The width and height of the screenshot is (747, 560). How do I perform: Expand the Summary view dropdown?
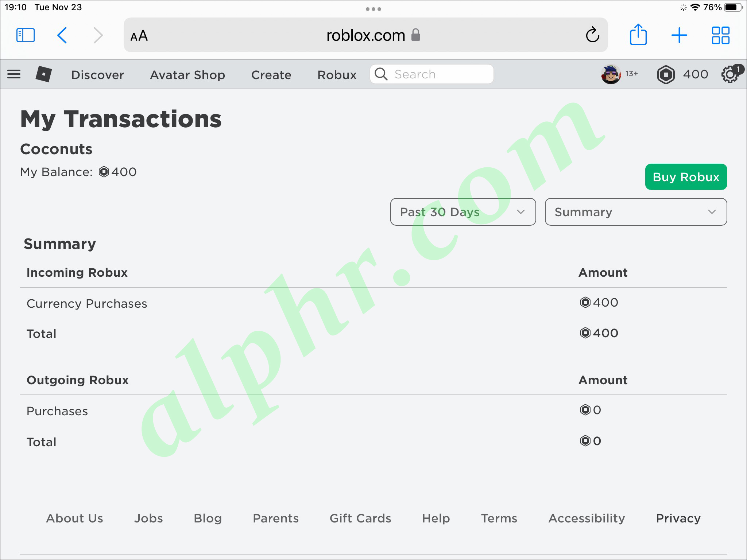click(x=635, y=212)
